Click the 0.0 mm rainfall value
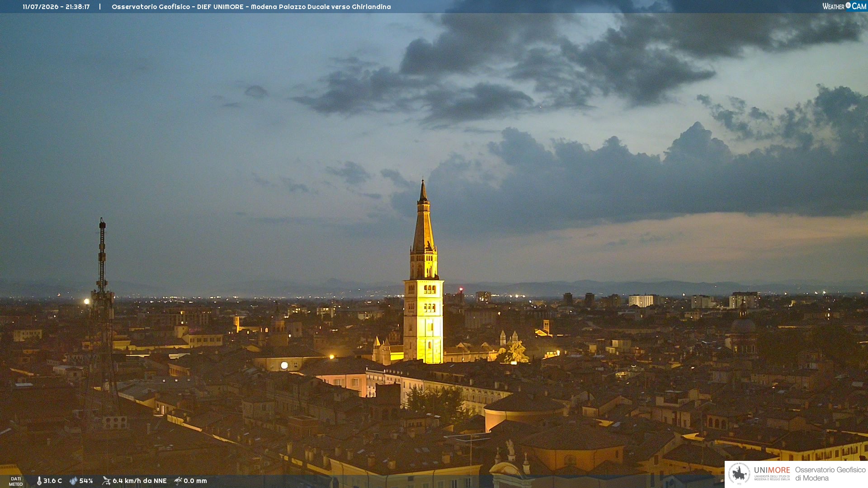 (195, 481)
